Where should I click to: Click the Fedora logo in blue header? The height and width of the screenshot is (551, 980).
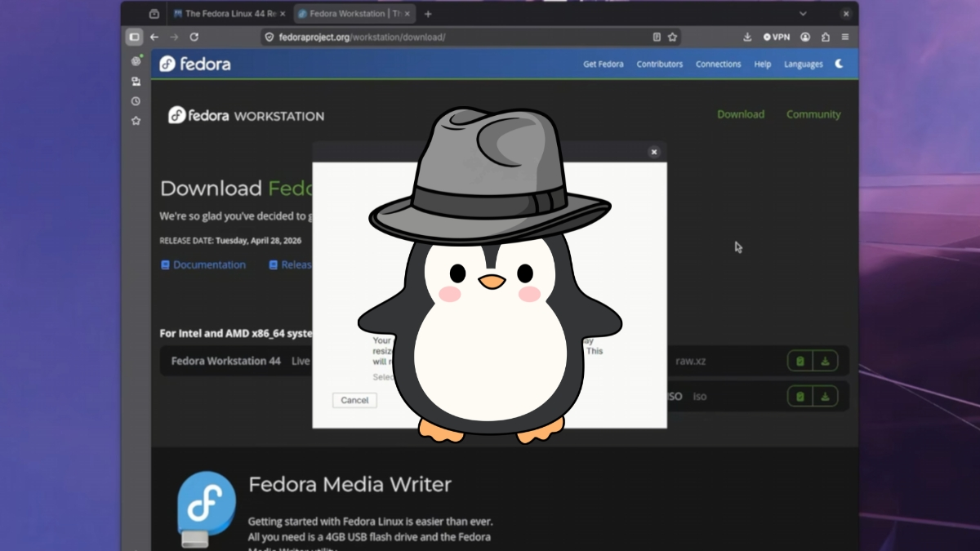(194, 64)
